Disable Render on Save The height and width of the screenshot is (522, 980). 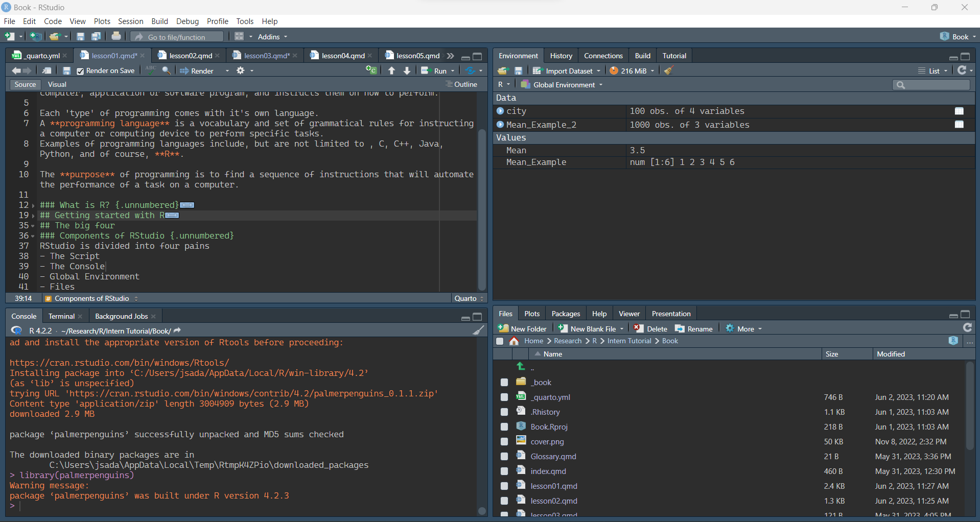[80, 71]
